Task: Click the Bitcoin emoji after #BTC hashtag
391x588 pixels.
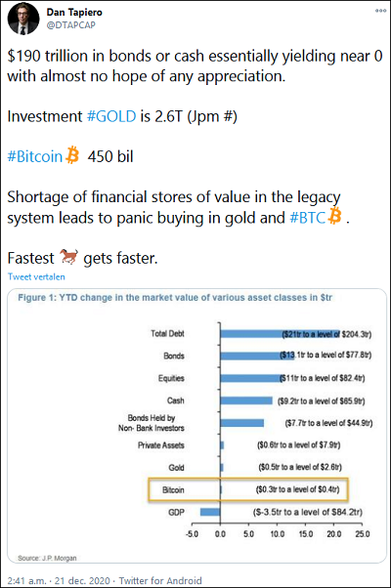Action: click(x=335, y=217)
